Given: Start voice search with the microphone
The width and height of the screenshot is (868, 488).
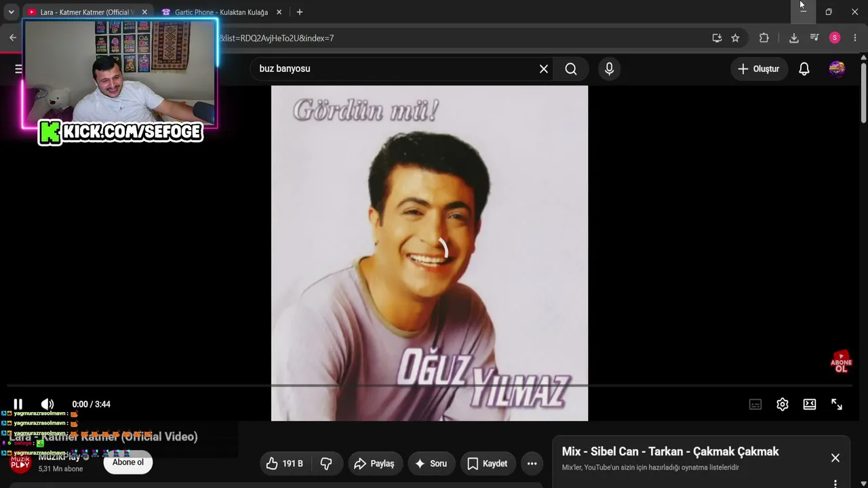Looking at the screenshot, I should tap(609, 68).
